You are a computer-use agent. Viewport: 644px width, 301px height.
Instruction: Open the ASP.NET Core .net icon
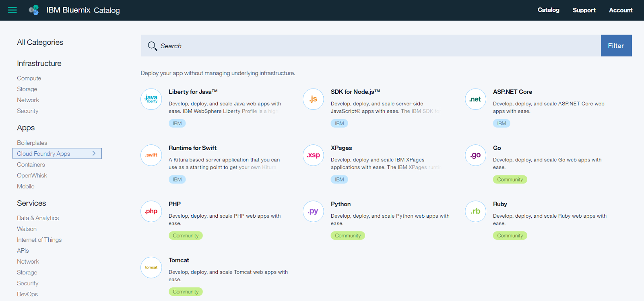475,99
